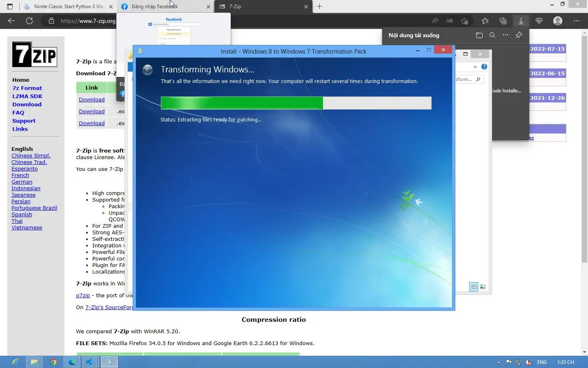Click the first Download link in table
The width and height of the screenshot is (588, 368).
91,99
